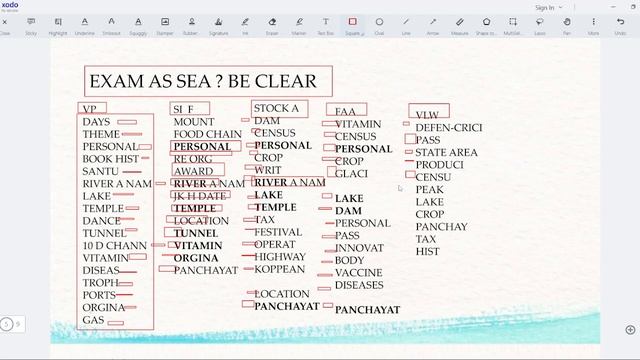Screen dimensions: 640x360
Task: Select the Line drawing tool
Action: coord(406,25)
